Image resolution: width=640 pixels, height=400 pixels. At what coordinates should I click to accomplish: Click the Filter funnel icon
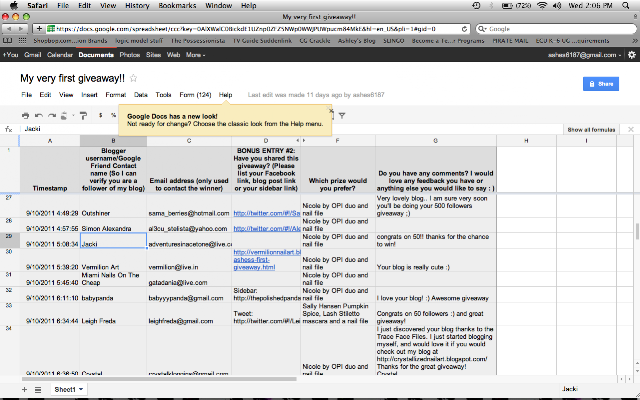342,116
